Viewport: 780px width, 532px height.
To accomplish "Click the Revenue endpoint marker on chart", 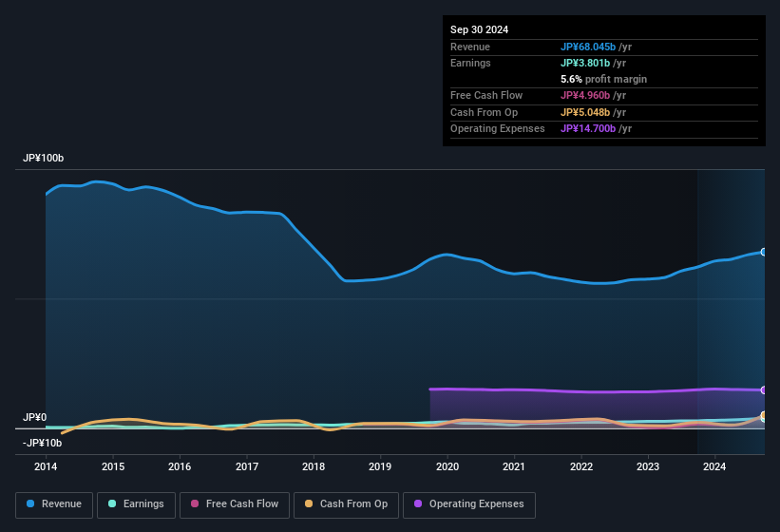I will click(x=763, y=252).
